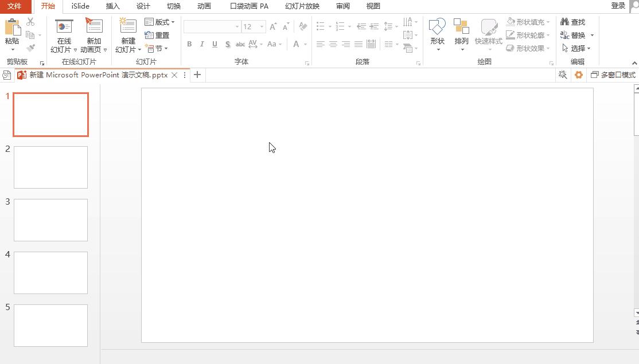Create a New Slide (新建幻灯片)

point(127,34)
